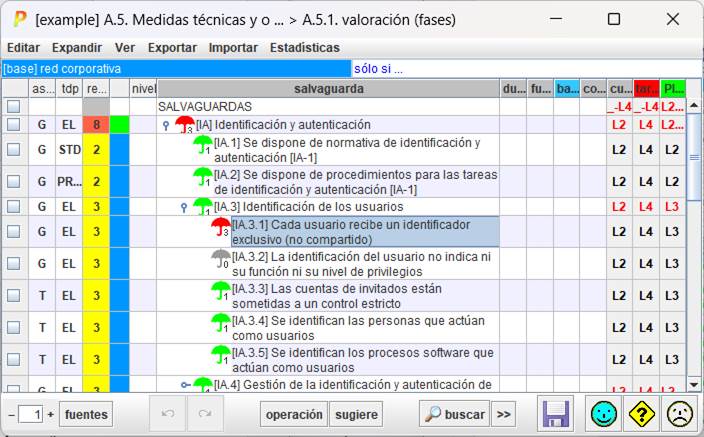Collapse the [IA] Identificación y autenticación node
The height and width of the screenshot is (437, 704).
point(166,125)
